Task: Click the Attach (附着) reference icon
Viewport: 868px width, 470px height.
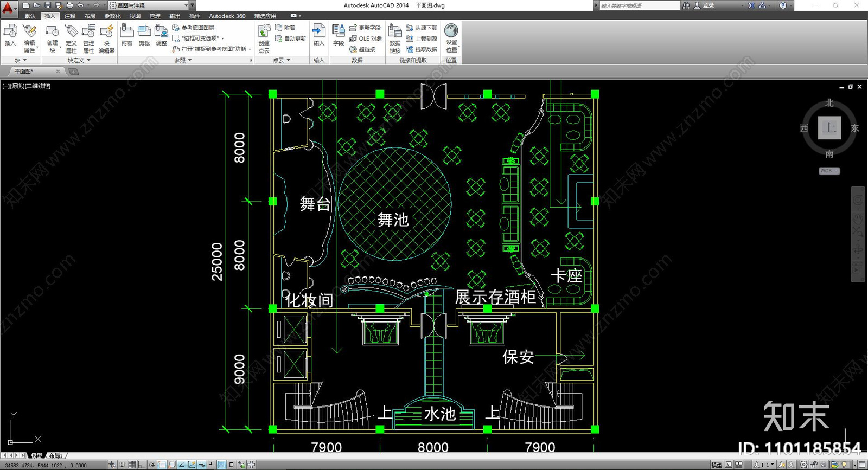Action: pyautogui.click(x=127, y=31)
